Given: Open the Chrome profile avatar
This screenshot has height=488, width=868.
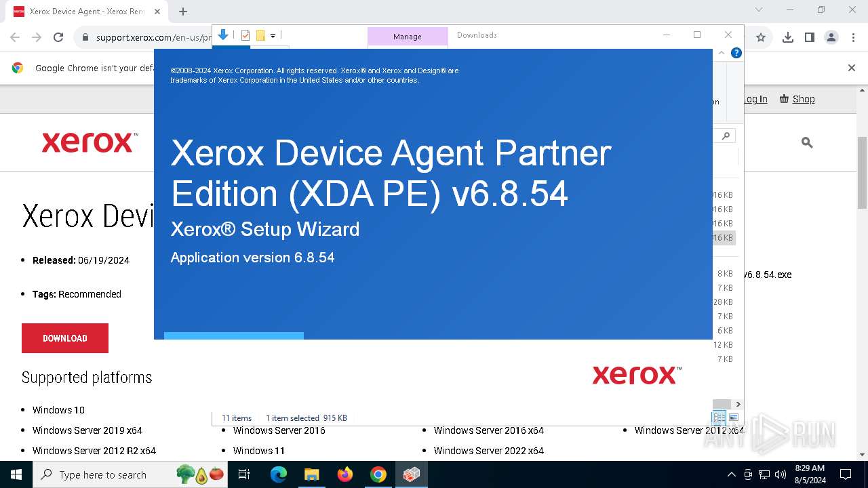Looking at the screenshot, I should [831, 38].
